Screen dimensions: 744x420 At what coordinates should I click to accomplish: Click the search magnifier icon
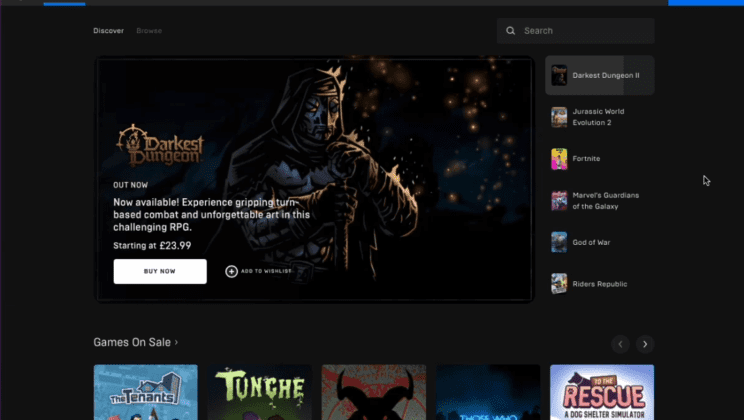[511, 31]
